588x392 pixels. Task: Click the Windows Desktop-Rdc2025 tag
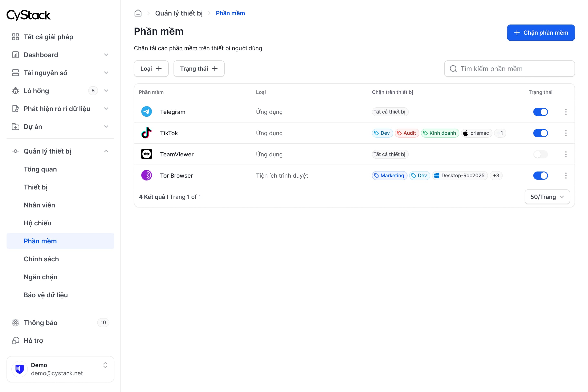click(x=460, y=176)
